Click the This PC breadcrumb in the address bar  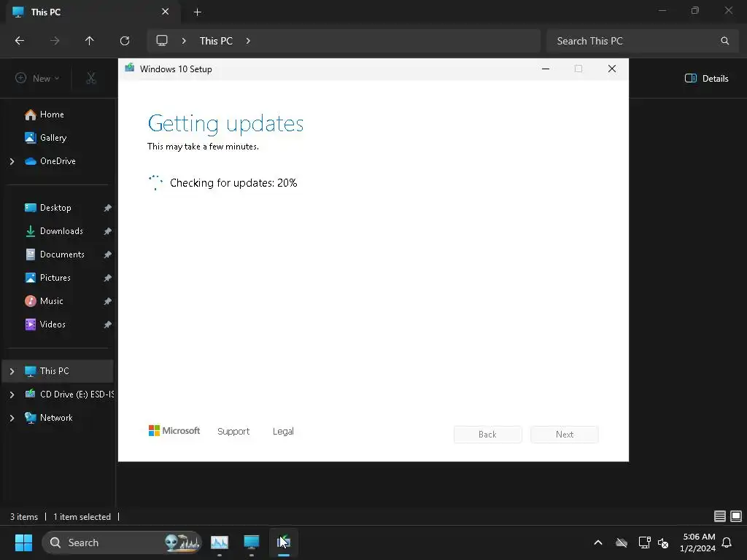coord(216,41)
